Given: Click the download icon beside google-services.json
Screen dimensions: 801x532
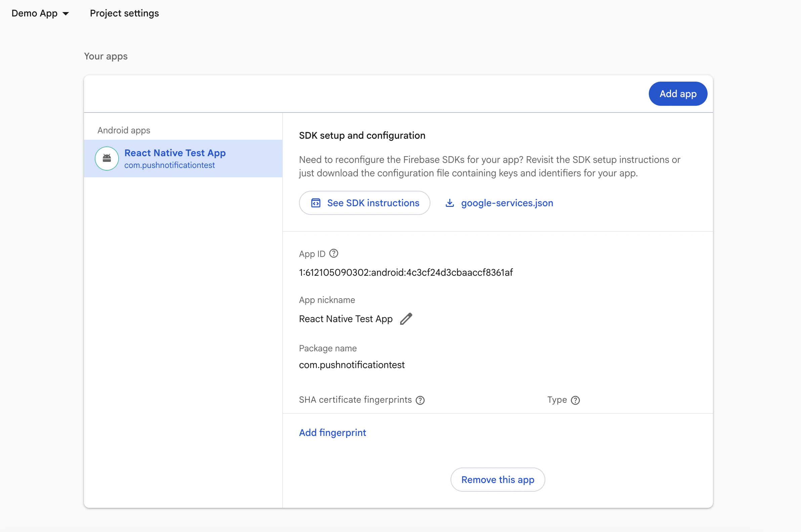Looking at the screenshot, I should [450, 203].
